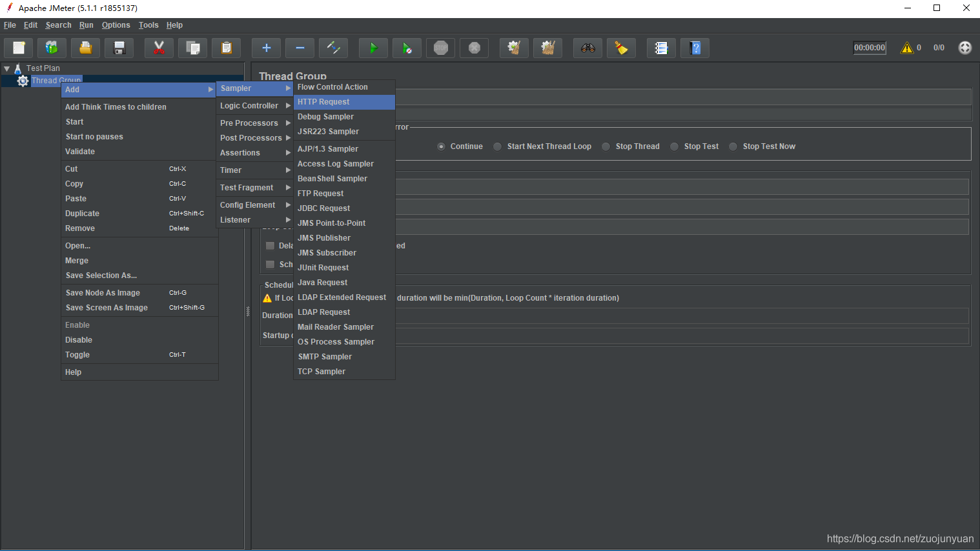The width and height of the screenshot is (980, 551).
Task: Choose Debug Sampler from the submenu
Action: (x=344, y=117)
